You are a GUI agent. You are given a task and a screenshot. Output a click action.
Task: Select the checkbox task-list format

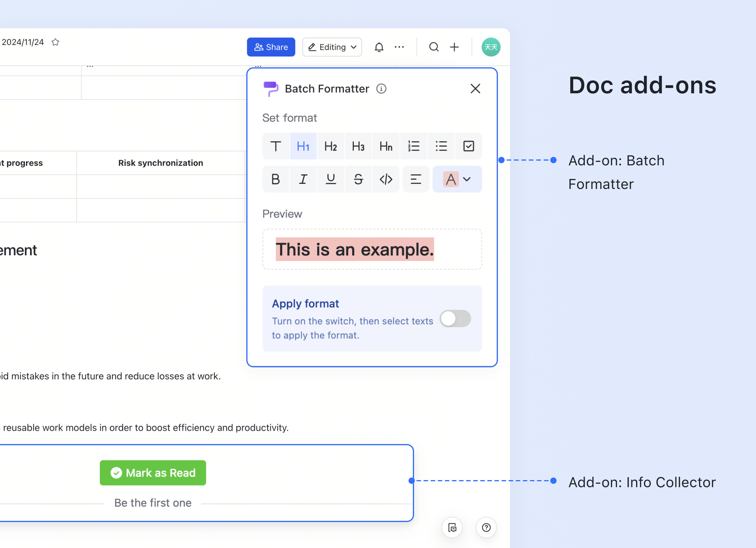point(468,146)
